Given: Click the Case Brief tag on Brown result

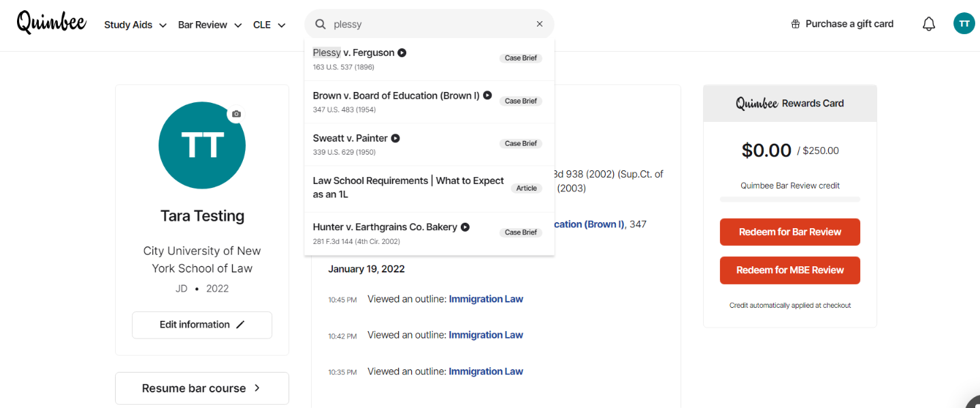Looking at the screenshot, I should [521, 101].
